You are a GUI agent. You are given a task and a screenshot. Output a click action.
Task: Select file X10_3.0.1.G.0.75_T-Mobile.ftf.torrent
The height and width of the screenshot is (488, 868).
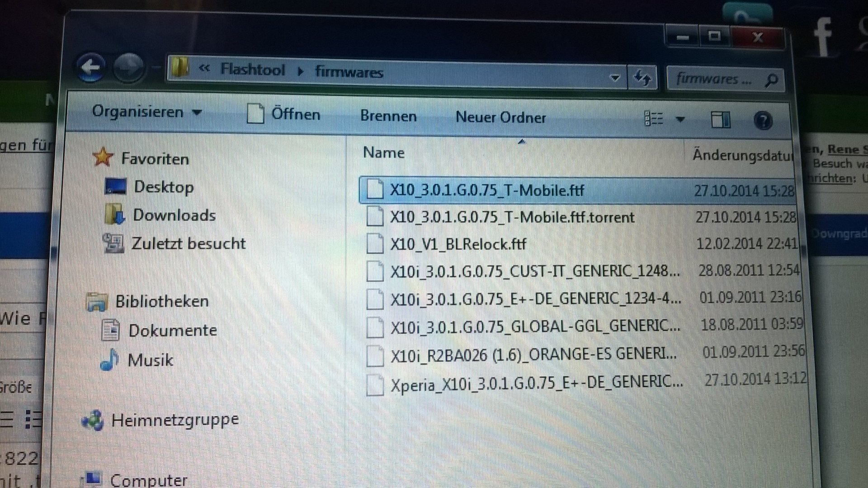point(512,217)
